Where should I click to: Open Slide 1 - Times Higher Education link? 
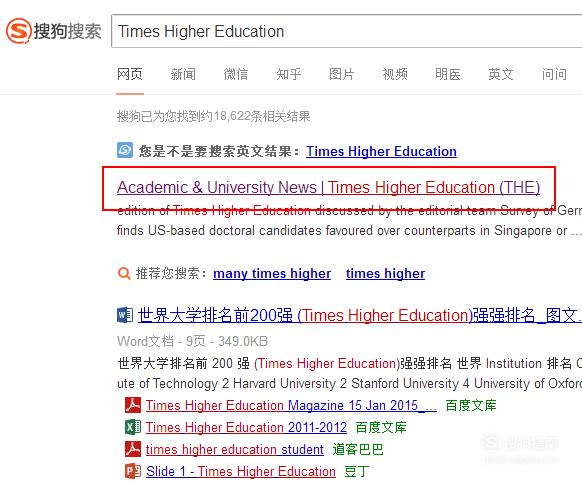coord(241,472)
